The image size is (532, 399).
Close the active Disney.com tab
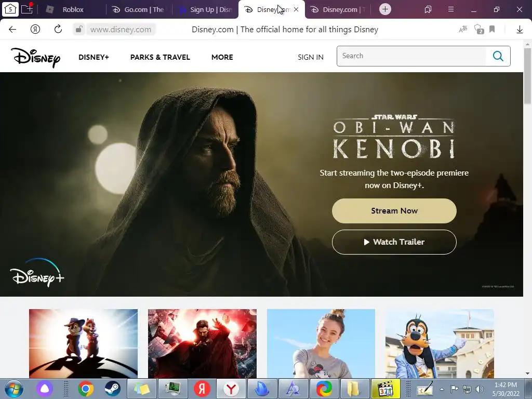point(296,9)
